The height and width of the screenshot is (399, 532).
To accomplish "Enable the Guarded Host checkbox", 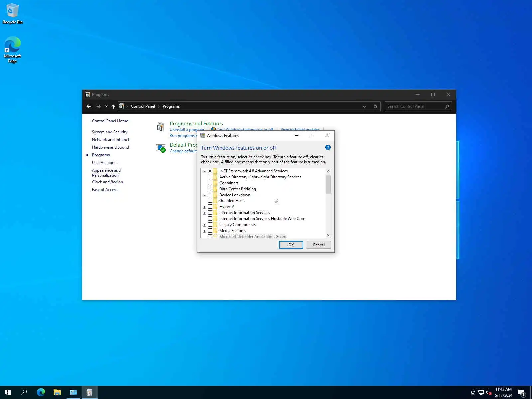I will click(x=210, y=201).
